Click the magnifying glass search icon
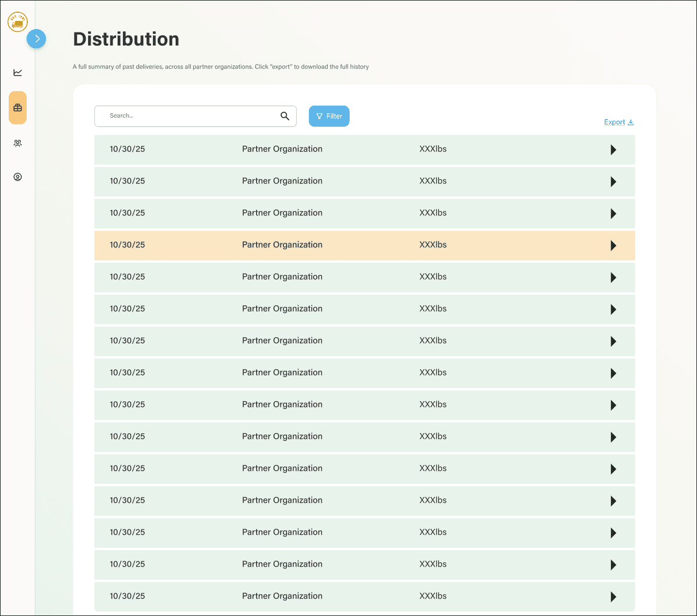697x616 pixels. click(285, 116)
